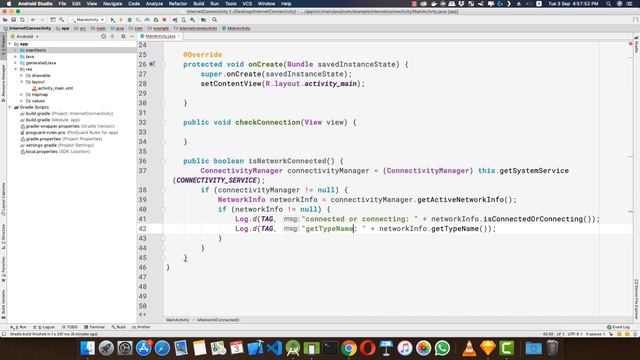Open Spotlight search in macOS menu bar

[608, 4]
